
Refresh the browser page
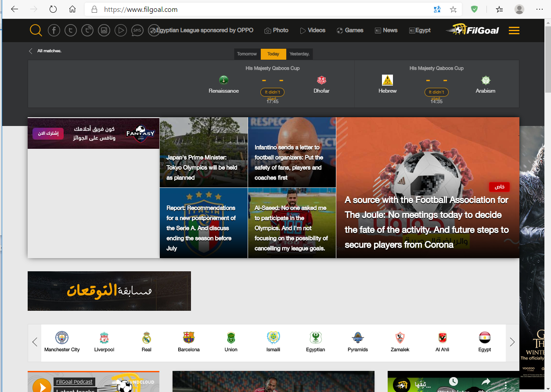[53, 9]
